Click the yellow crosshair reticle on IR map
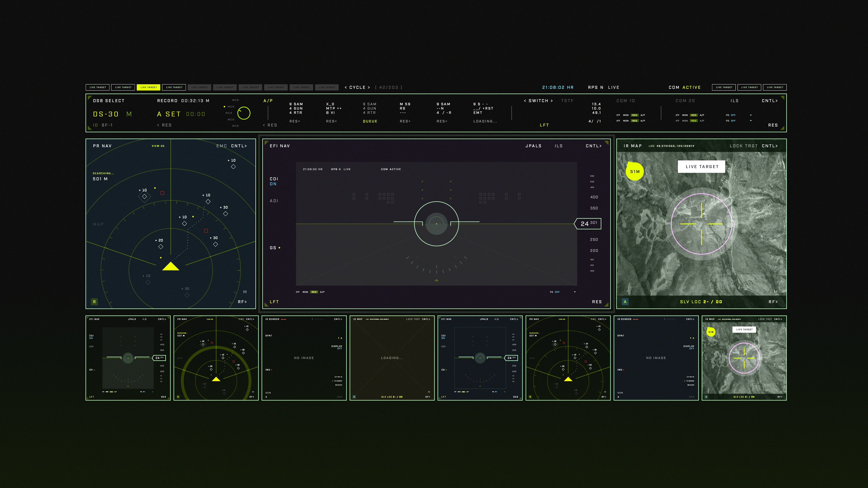Viewport: 868px width, 488px height. [x=702, y=224]
